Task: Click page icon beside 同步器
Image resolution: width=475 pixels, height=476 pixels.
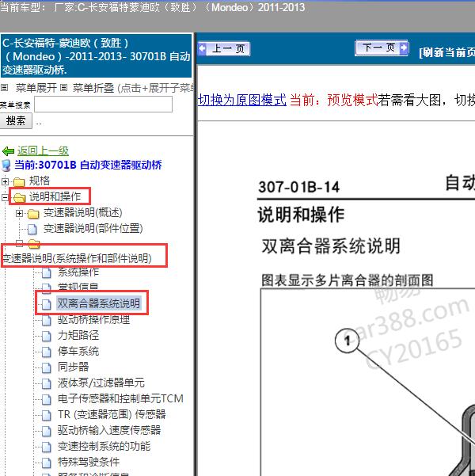Action: [x=47, y=368]
